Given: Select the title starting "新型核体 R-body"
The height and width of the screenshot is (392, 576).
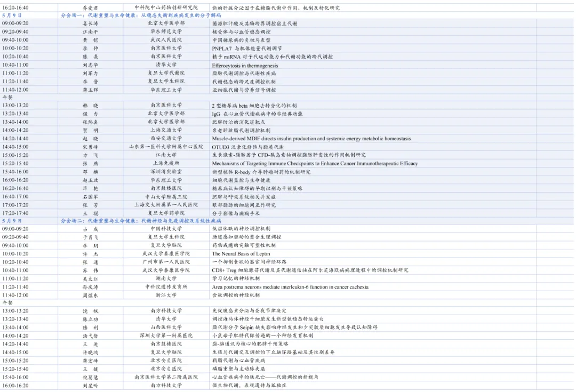Looking at the screenshot, I should [261, 172].
